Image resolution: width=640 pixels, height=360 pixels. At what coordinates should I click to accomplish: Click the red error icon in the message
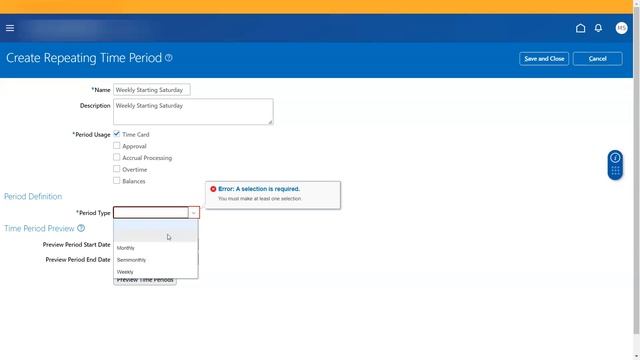click(213, 189)
